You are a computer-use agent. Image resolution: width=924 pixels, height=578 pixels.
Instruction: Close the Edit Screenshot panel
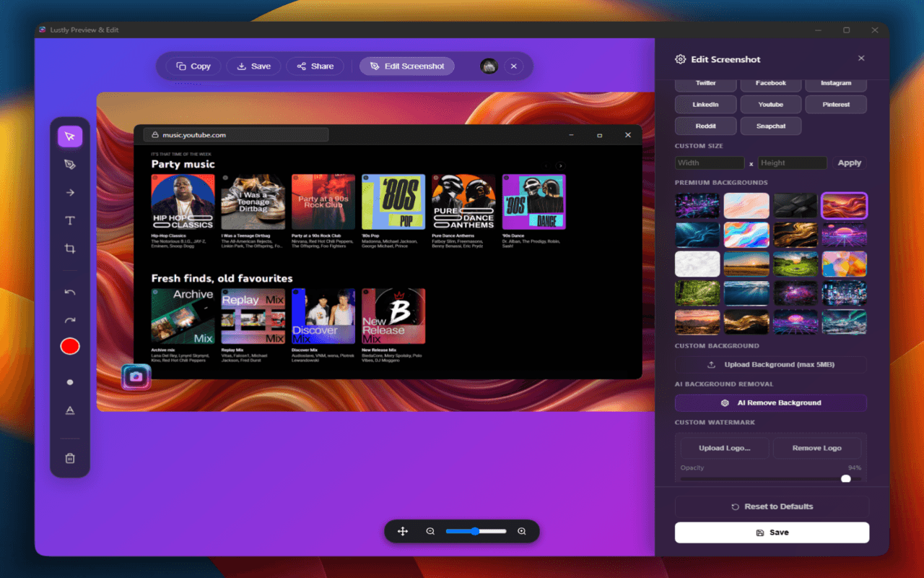coord(860,59)
